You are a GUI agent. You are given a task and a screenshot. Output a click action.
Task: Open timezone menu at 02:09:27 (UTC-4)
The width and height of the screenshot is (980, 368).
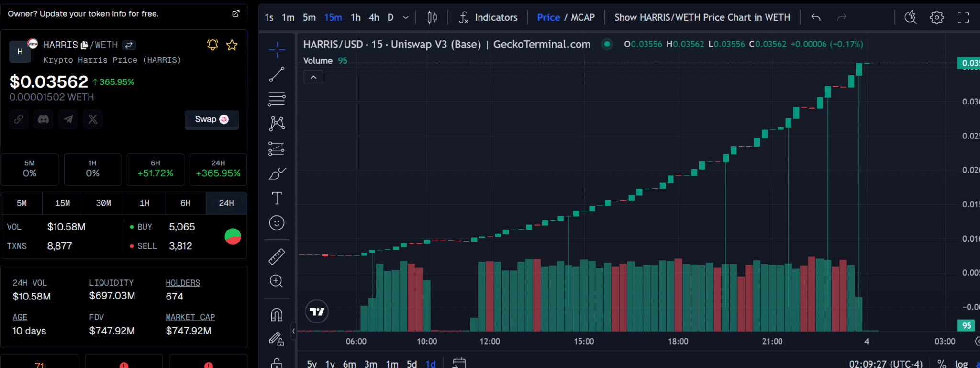pyautogui.click(x=886, y=364)
